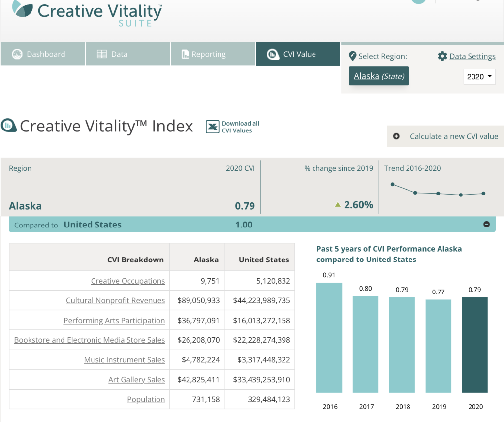Click the Reporting document icon
This screenshot has width=504, height=422.
[185, 54]
